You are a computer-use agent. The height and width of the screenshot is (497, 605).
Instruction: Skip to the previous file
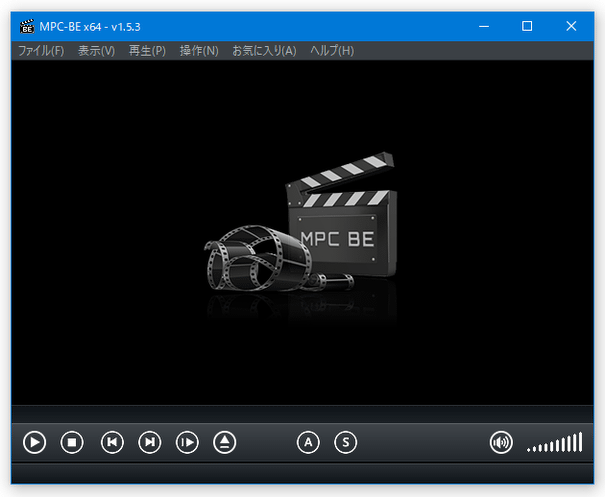pos(112,442)
